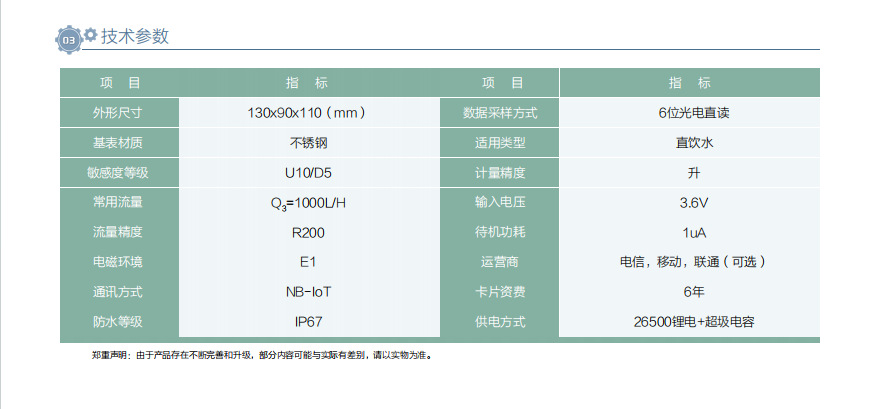
Task: Click the 待机功耗 label
Action: [500, 232]
